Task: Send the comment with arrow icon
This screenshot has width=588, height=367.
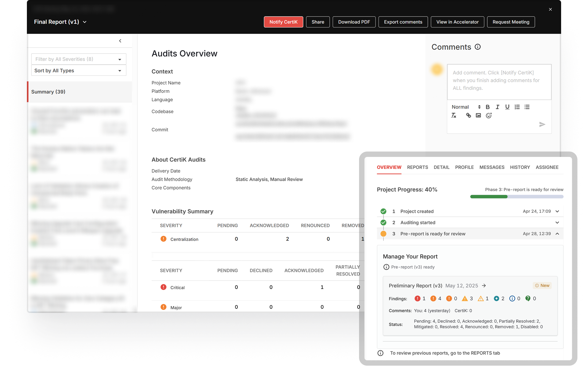Action: click(542, 124)
